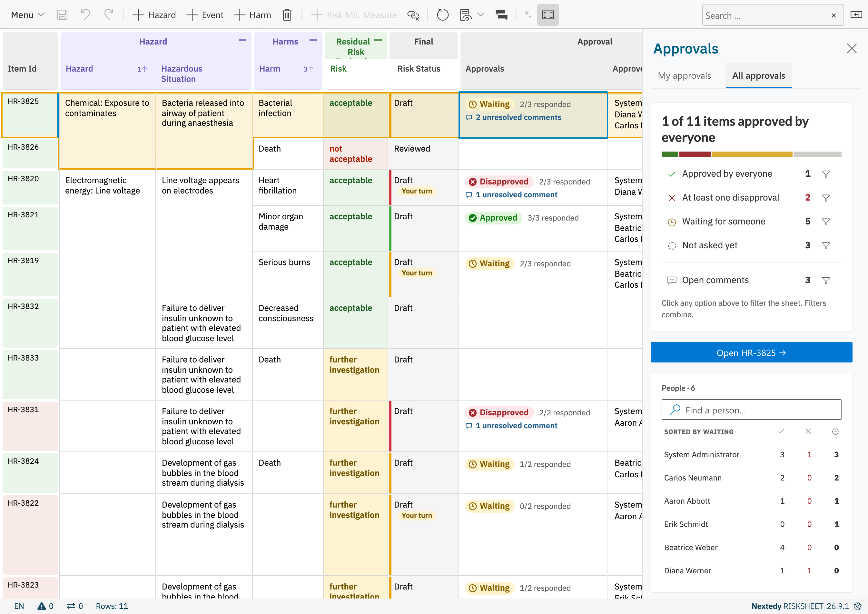Click the Disapproved badge on HR-3820
The image size is (868, 614).
tap(499, 182)
